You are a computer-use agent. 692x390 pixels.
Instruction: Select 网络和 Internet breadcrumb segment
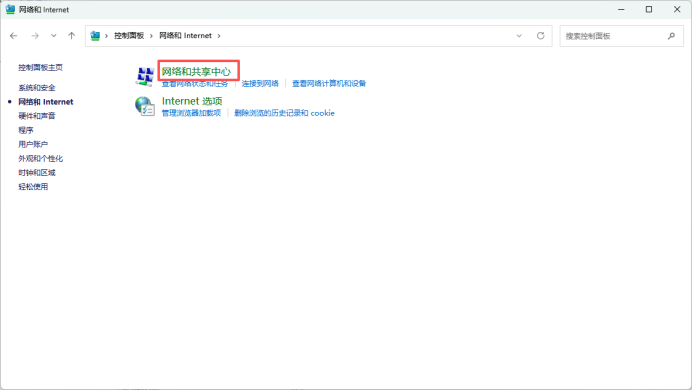click(x=185, y=36)
